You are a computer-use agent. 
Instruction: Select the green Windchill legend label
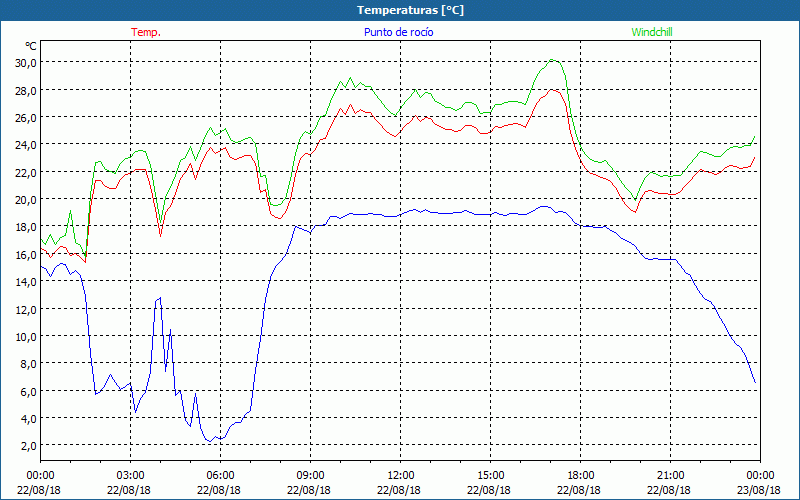point(652,32)
